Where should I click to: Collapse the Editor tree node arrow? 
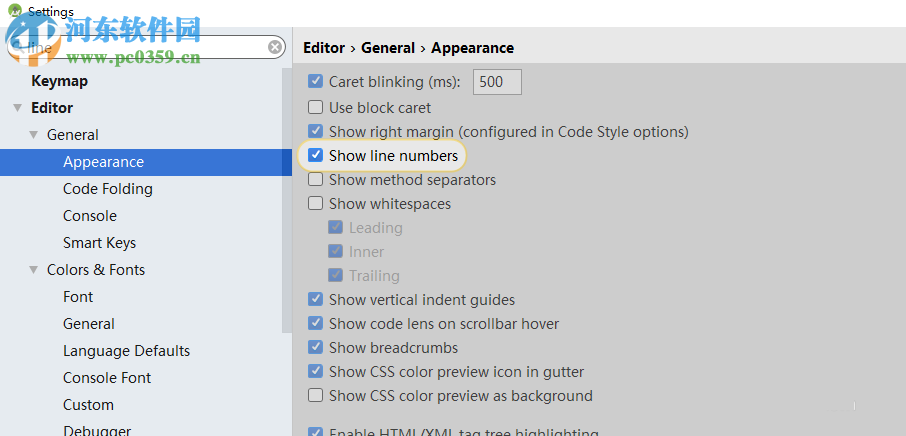(x=17, y=108)
